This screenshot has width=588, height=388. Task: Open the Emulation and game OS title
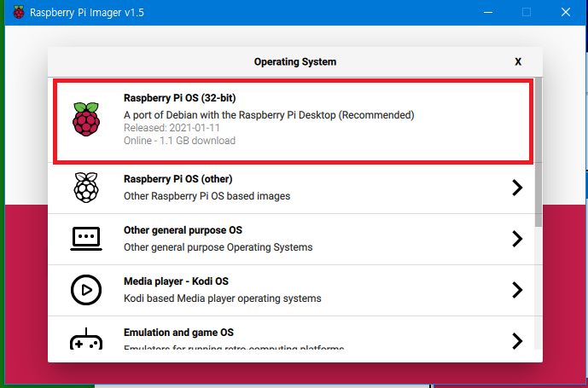point(178,333)
